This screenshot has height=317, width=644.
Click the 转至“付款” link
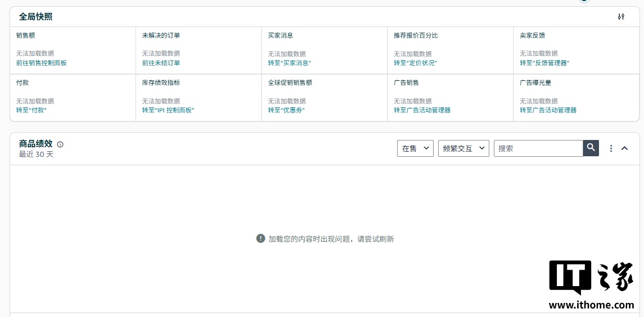pyautogui.click(x=31, y=110)
